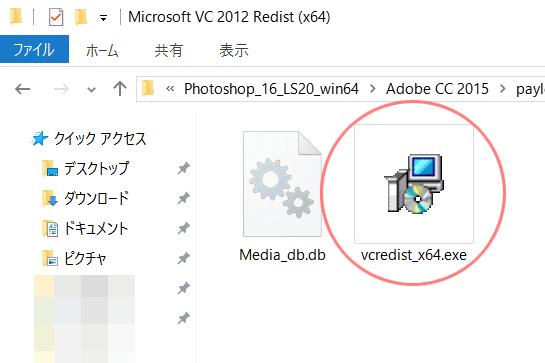Select the Media_db.db file icon
Screen dimensions: 545x363
282,184
